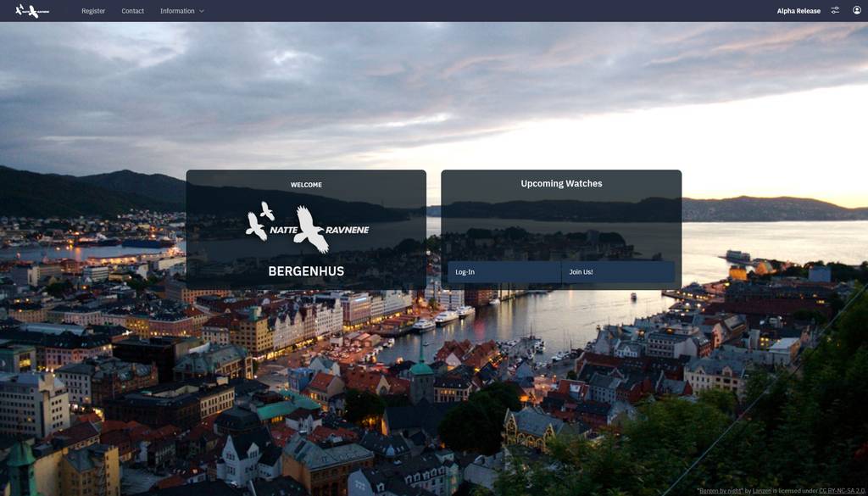Open the Contact menu item

(x=132, y=11)
